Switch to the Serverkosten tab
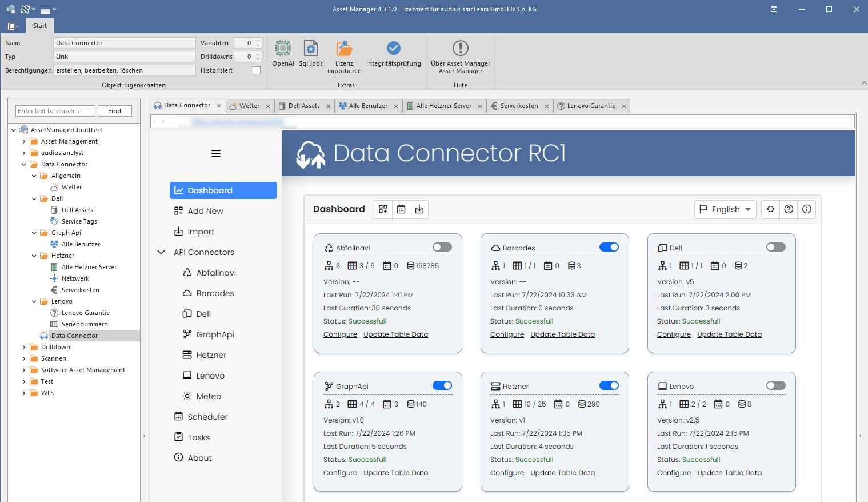Image resolution: width=868 pixels, height=502 pixels. [x=519, y=106]
